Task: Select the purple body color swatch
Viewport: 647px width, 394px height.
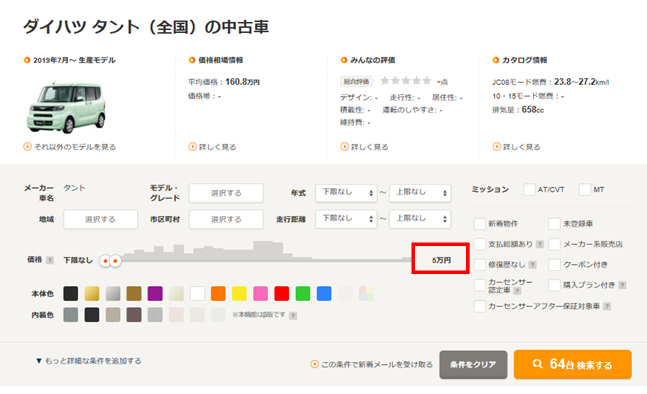Action: 155,293
